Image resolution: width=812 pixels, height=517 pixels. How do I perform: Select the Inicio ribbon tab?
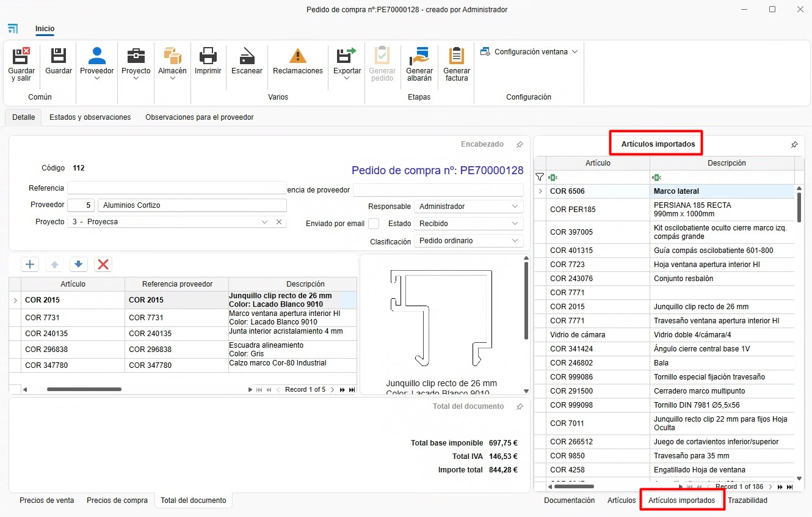pos(45,29)
